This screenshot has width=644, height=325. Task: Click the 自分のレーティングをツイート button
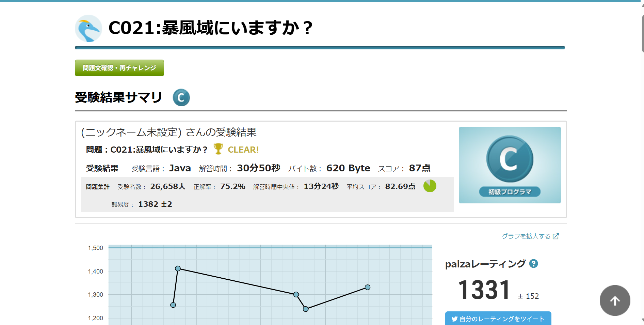click(x=498, y=319)
